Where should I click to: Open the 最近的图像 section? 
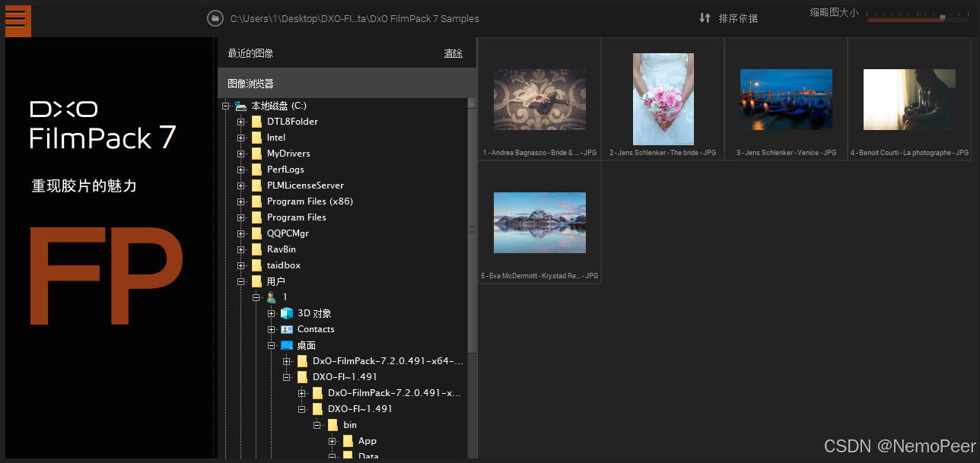[250, 53]
